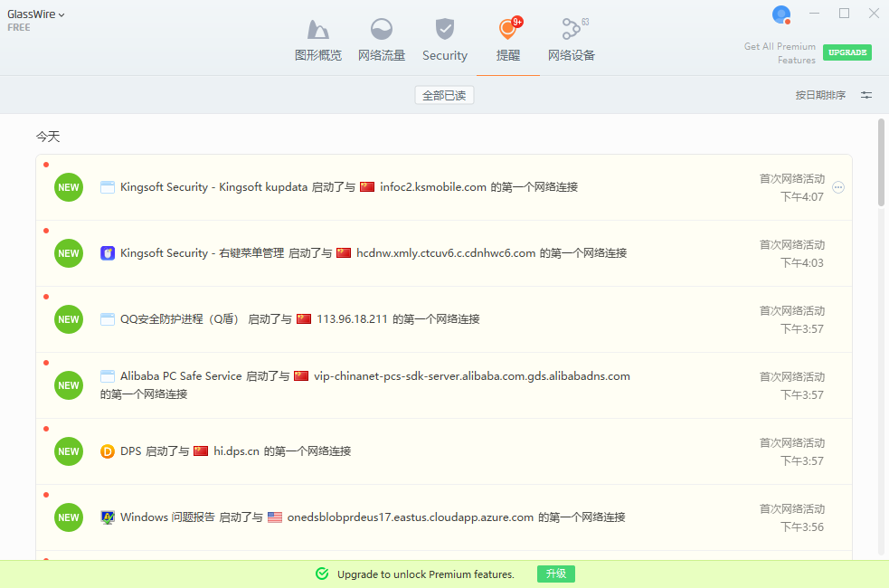
Task: Open the alert filter settings icon
Action: (x=866, y=95)
